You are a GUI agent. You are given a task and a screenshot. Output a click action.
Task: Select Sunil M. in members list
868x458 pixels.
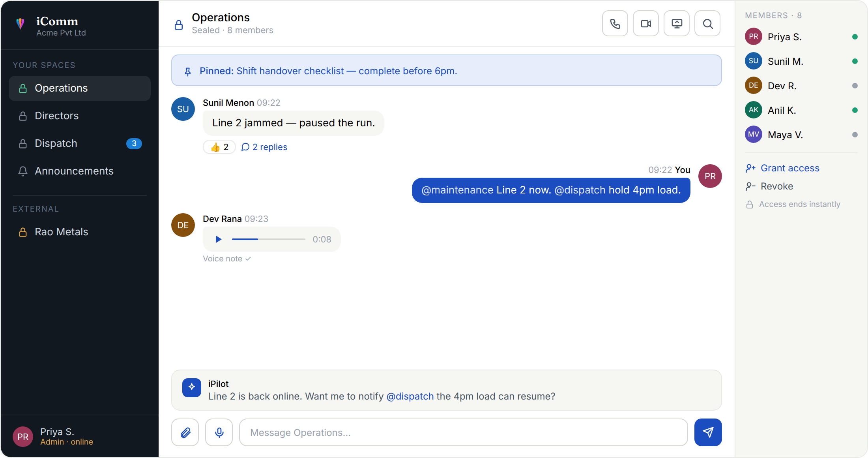coord(801,61)
